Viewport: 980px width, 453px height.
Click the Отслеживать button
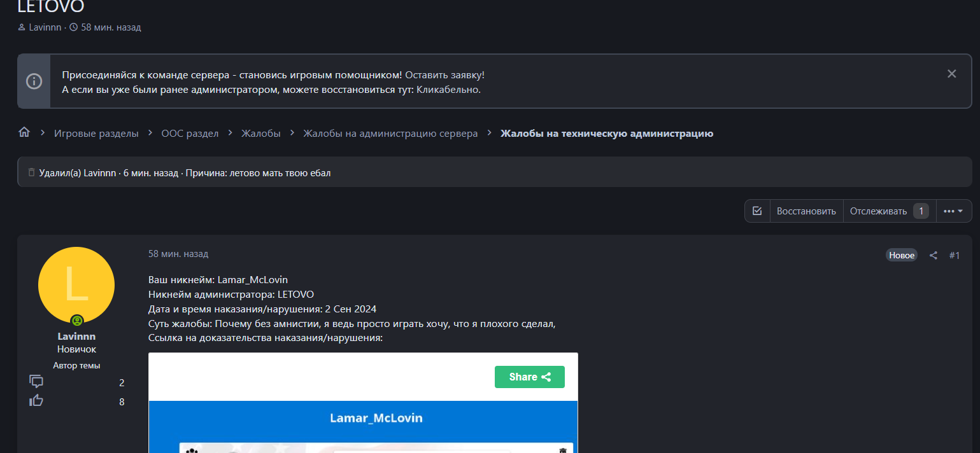coord(878,211)
